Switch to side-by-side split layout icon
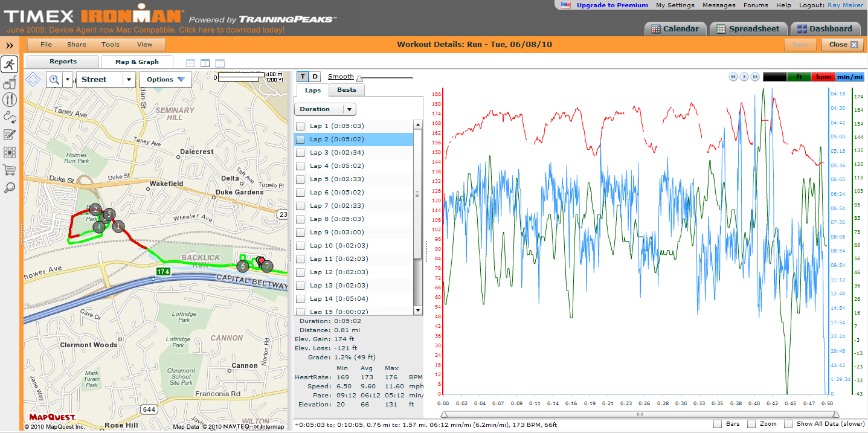This screenshot has width=868, height=433. coord(205,63)
